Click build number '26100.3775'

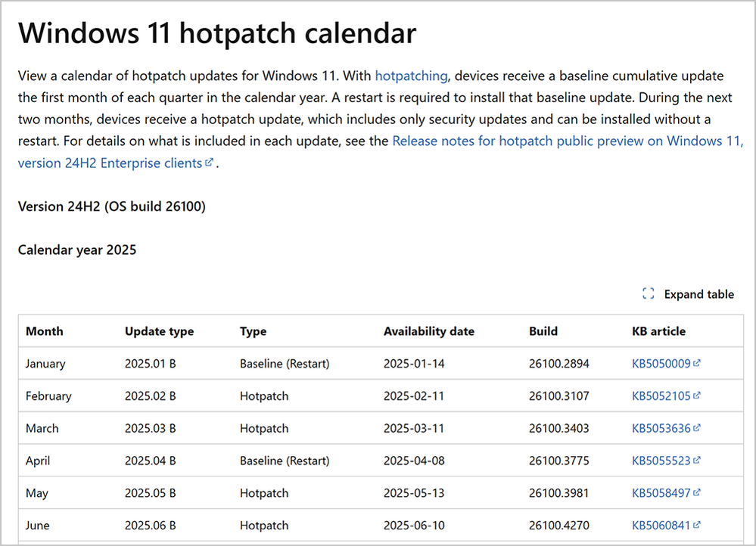point(558,461)
